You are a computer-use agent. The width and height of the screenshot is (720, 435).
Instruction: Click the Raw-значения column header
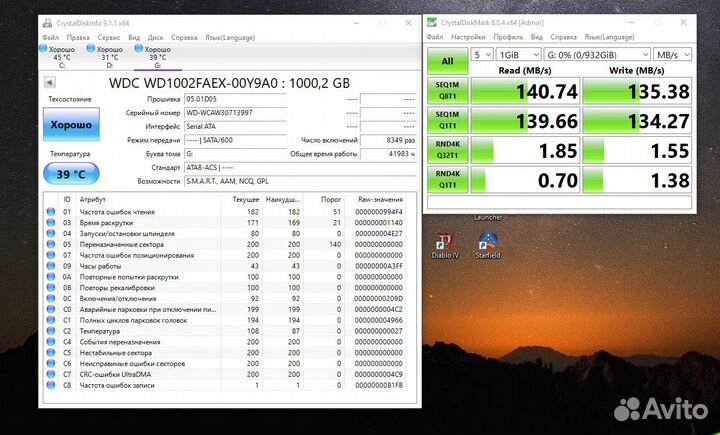click(x=380, y=199)
